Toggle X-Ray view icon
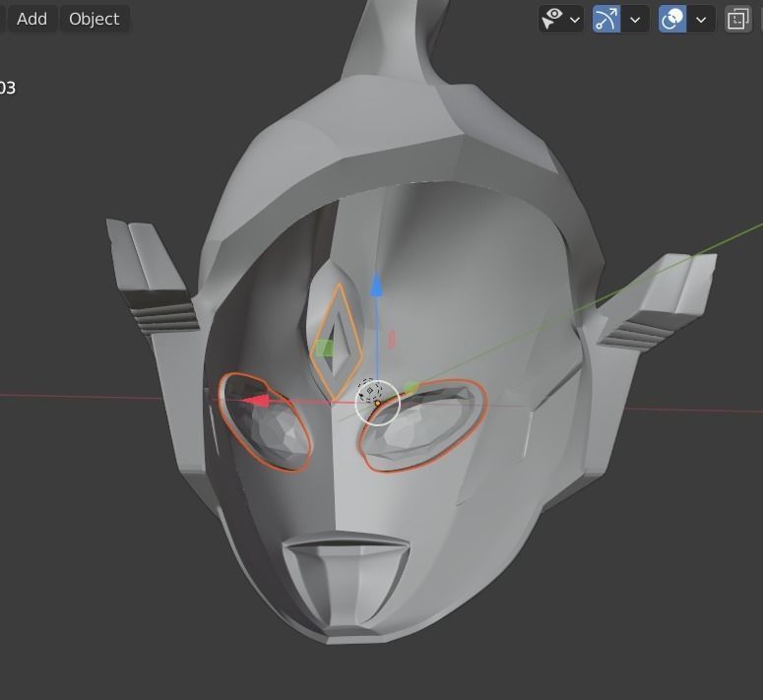The image size is (763, 700). click(738, 20)
